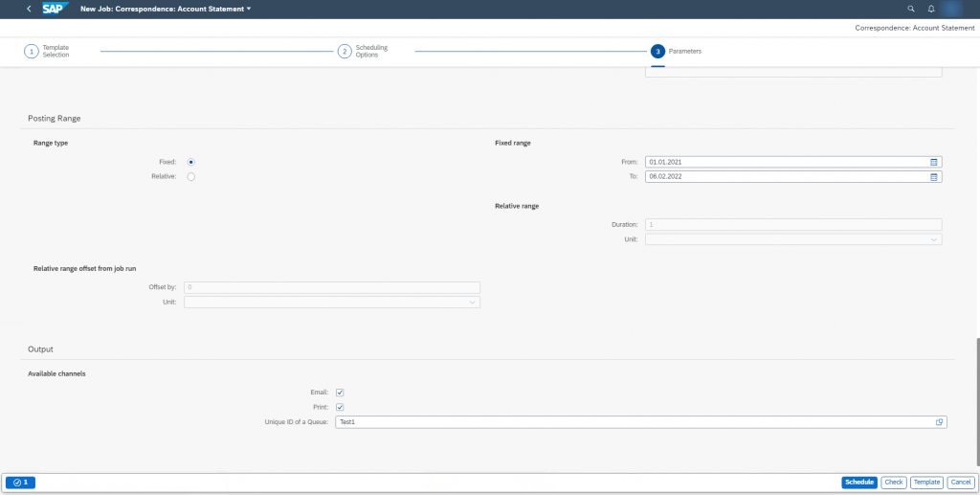Open calendar picker for To date
Screen dimensions: 980x495
(x=934, y=177)
